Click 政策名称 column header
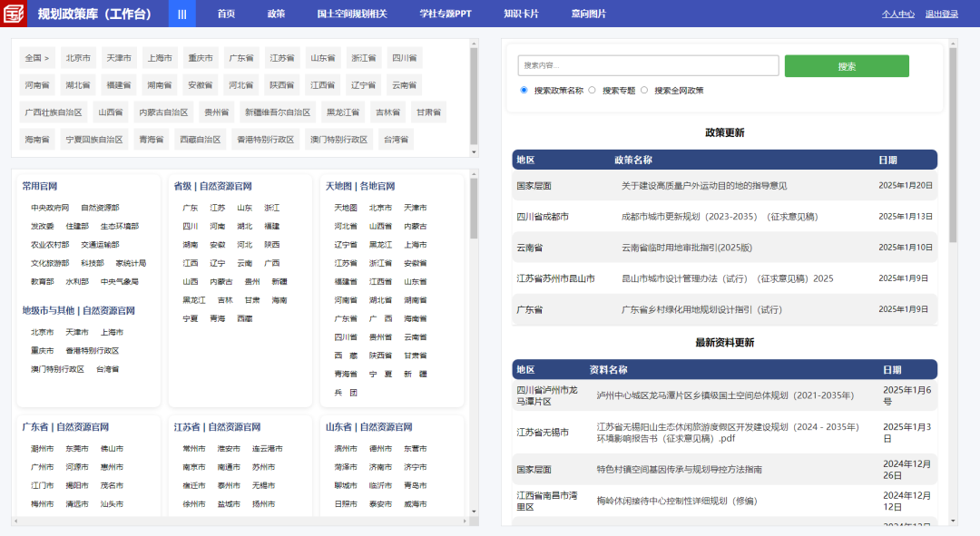 click(633, 160)
